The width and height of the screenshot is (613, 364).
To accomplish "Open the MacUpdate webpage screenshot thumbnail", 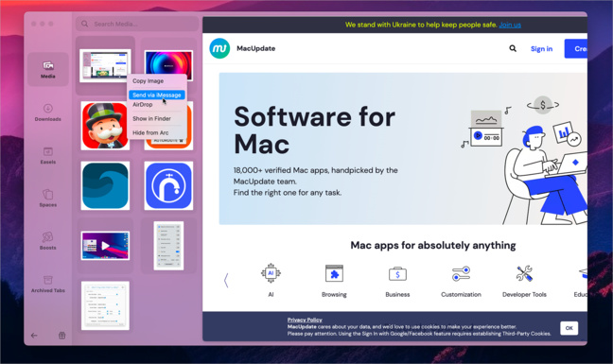I will point(105,65).
